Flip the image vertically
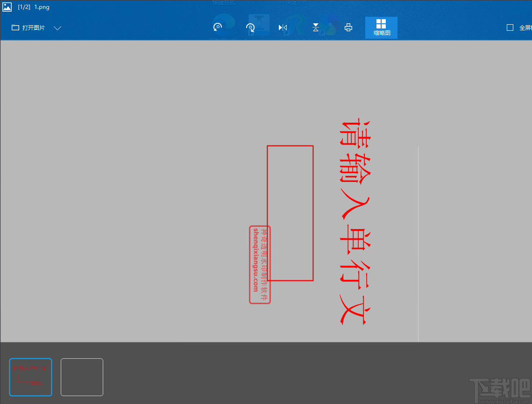The width and height of the screenshot is (532, 404). (315, 27)
